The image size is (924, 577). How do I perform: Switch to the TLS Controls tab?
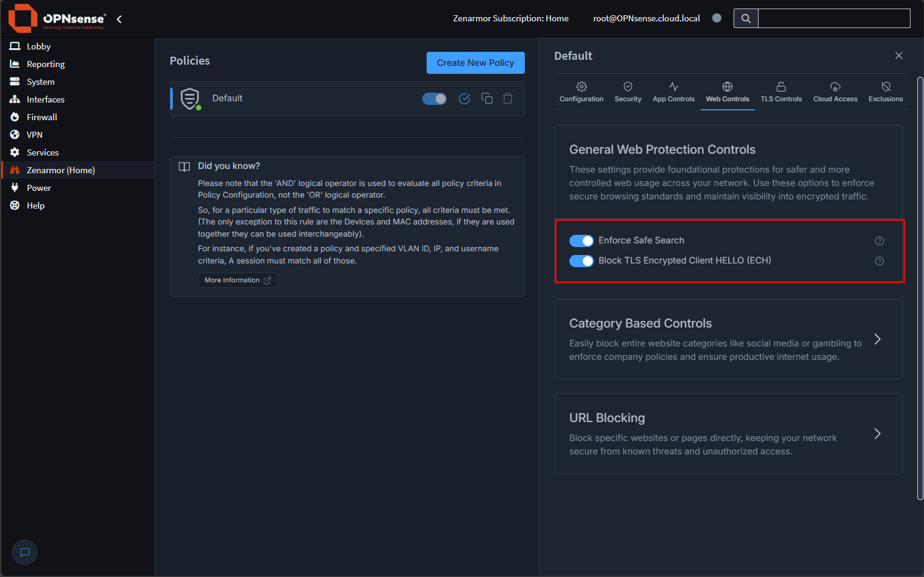point(781,91)
